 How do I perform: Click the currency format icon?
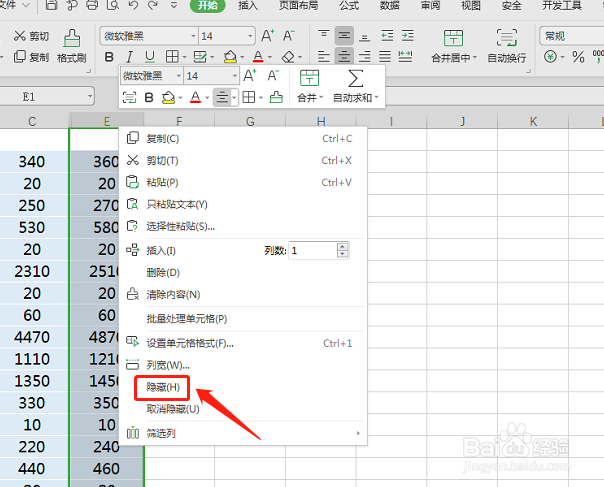click(x=550, y=57)
